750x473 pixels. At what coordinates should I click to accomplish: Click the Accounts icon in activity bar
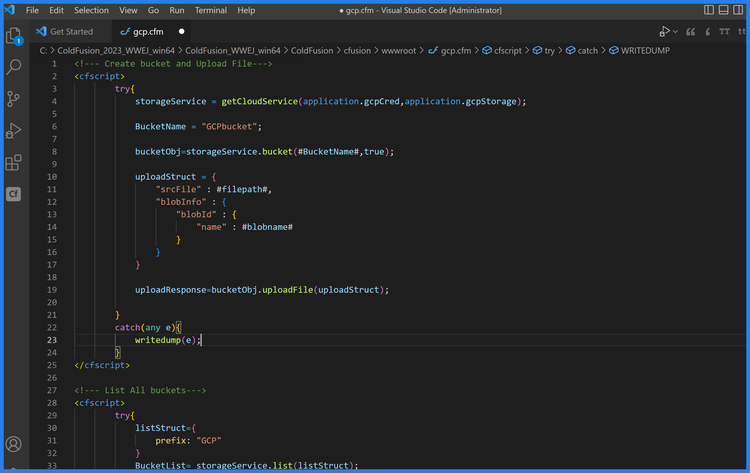click(14, 444)
